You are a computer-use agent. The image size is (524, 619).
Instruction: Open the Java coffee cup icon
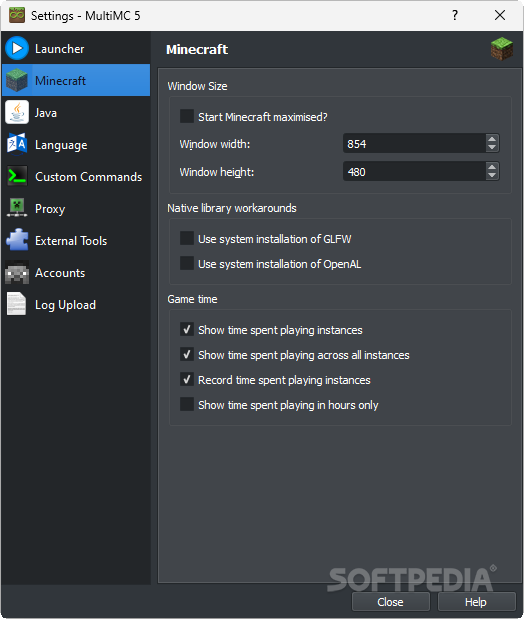point(17,112)
